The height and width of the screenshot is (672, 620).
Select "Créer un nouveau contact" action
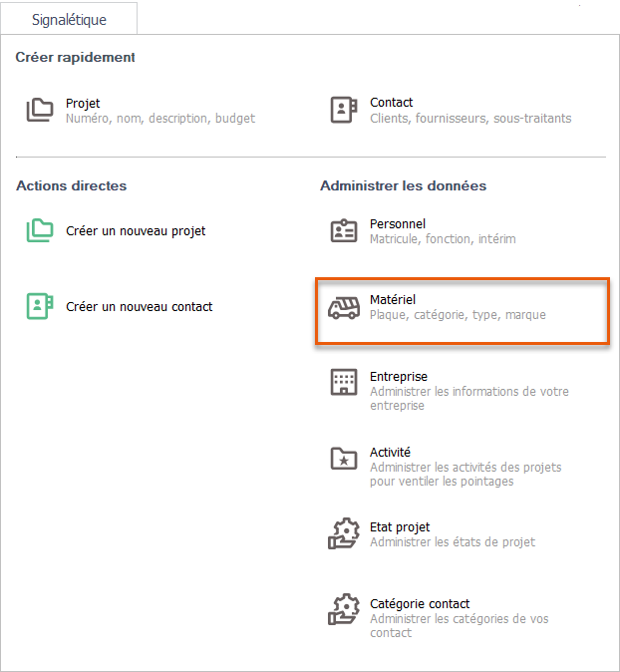tap(139, 307)
